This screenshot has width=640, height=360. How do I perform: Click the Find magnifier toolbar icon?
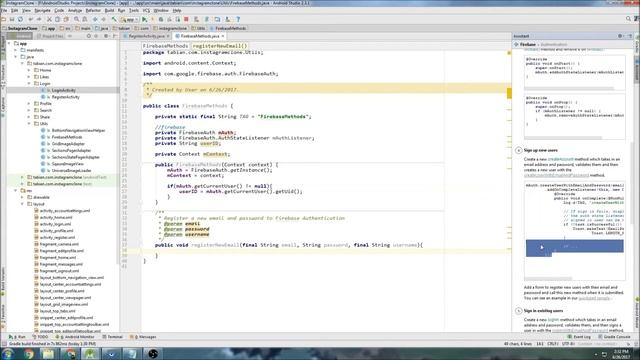[76, 19]
